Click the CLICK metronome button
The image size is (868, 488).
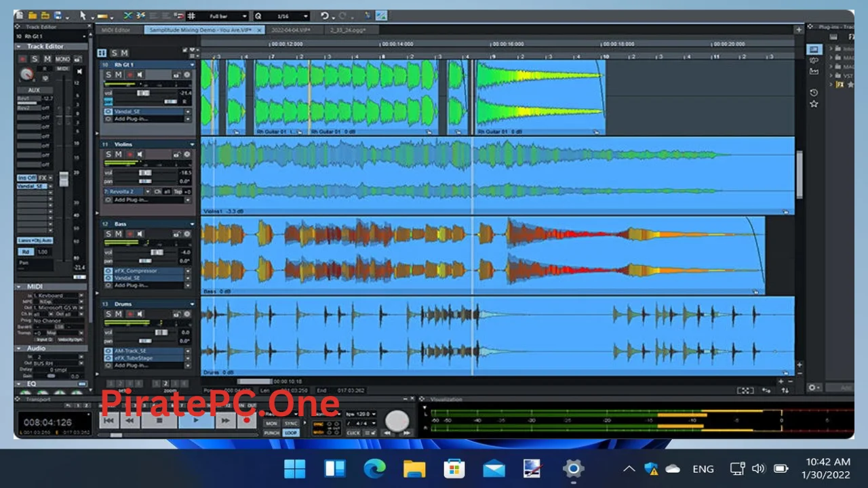tap(353, 433)
